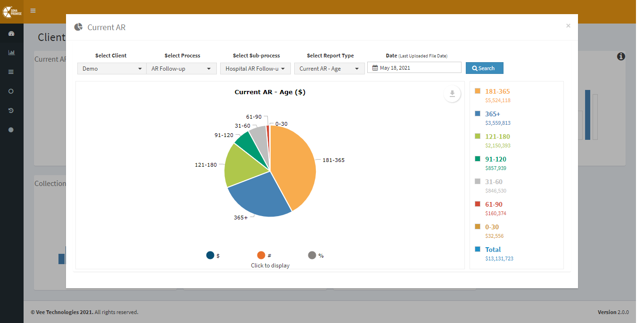This screenshot has width=644, height=323.
Task: Close the Current AR dialog
Action: [568, 26]
